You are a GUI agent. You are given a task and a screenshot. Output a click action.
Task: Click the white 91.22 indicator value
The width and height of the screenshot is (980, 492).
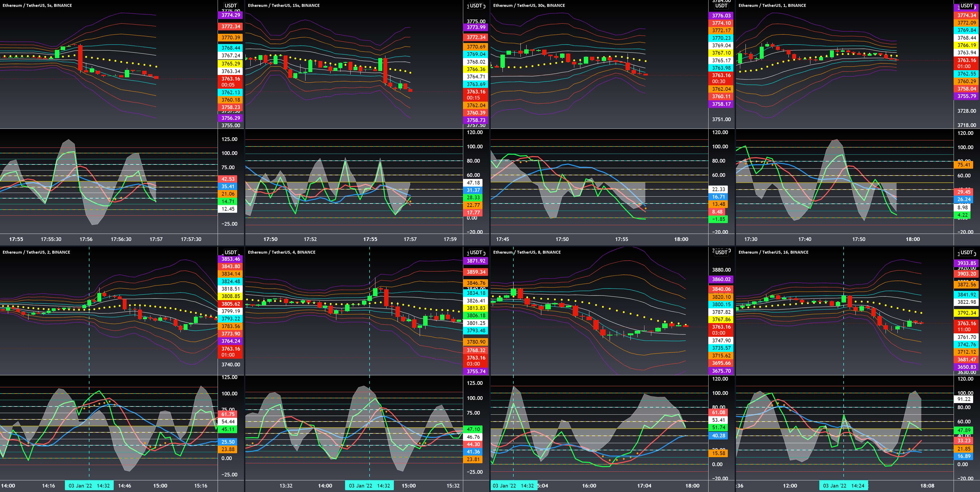pyautogui.click(x=964, y=399)
